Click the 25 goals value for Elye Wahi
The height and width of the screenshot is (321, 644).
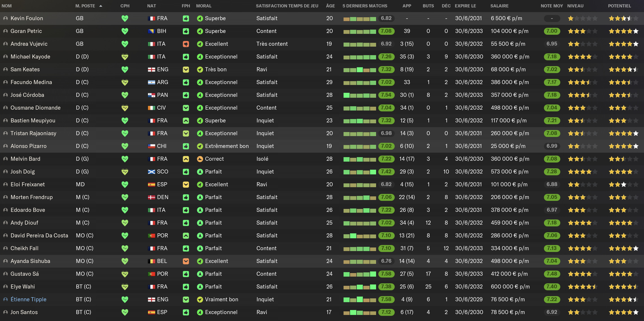(x=428, y=286)
